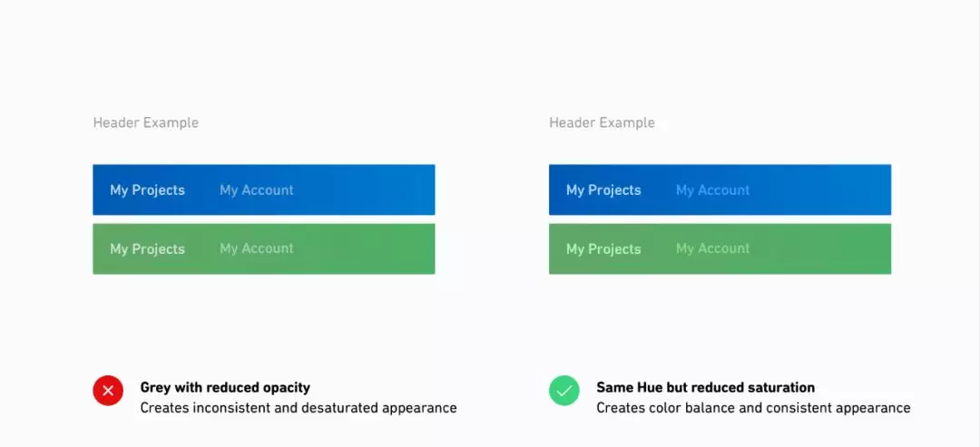Select light-blue tinted My Account tab
This screenshot has height=447, width=980.
[x=712, y=189]
